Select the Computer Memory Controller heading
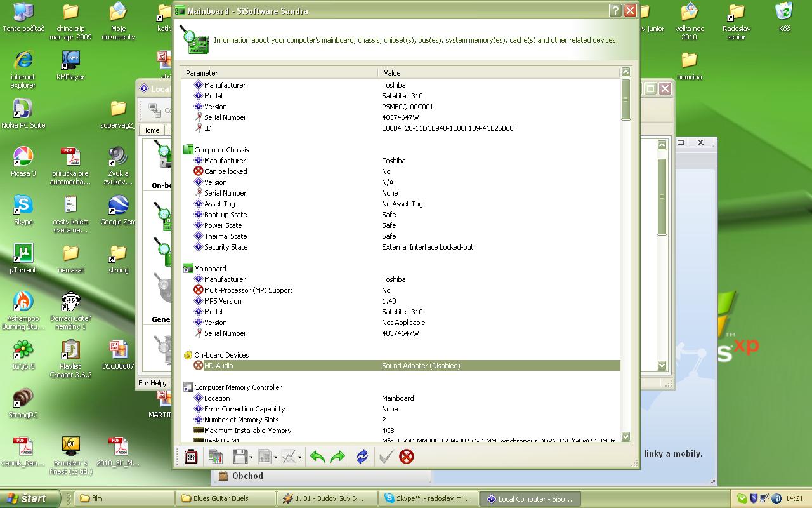 [x=238, y=387]
